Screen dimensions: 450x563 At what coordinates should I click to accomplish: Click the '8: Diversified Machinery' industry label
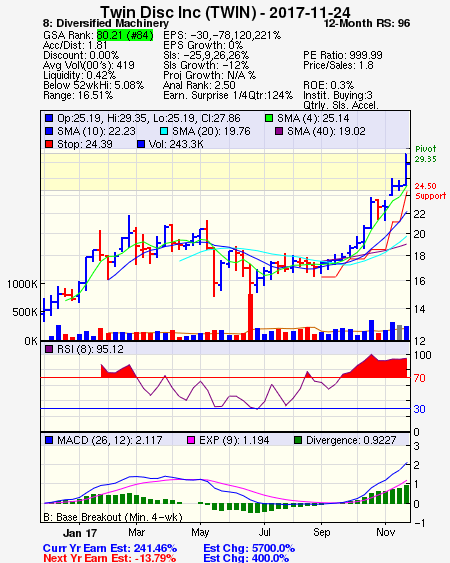(x=106, y=23)
